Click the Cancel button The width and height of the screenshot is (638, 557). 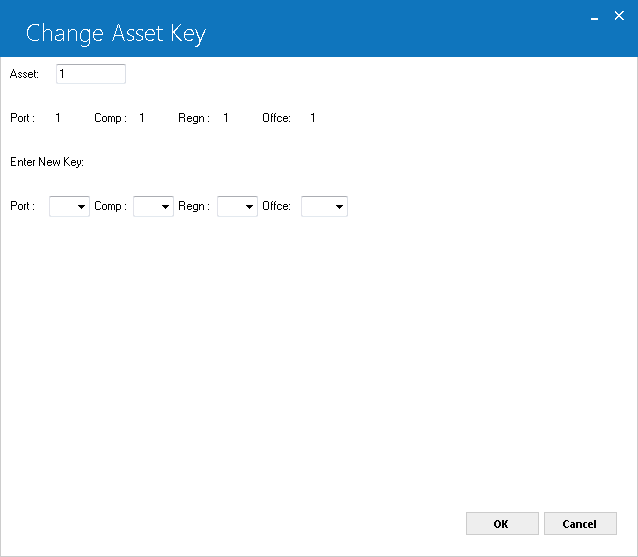click(x=580, y=524)
